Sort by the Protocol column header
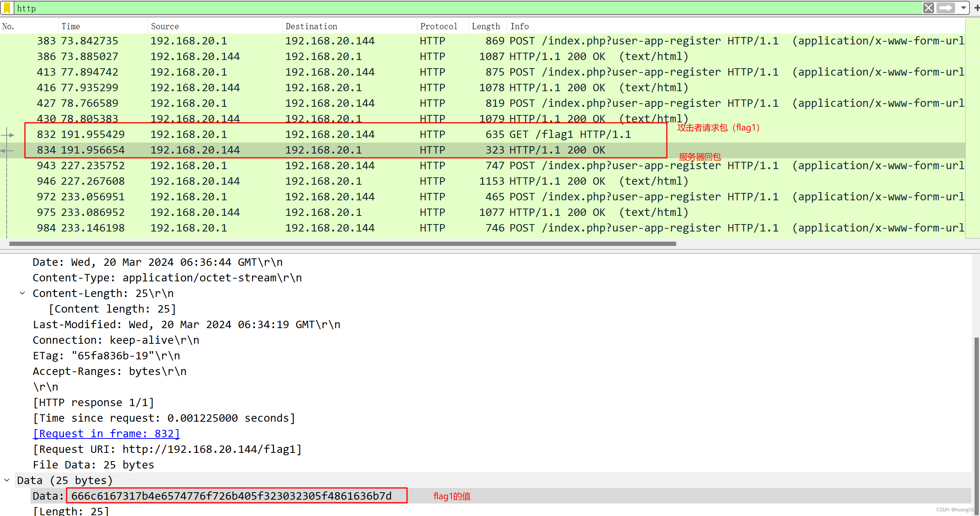The width and height of the screenshot is (980, 516). [x=443, y=26]
